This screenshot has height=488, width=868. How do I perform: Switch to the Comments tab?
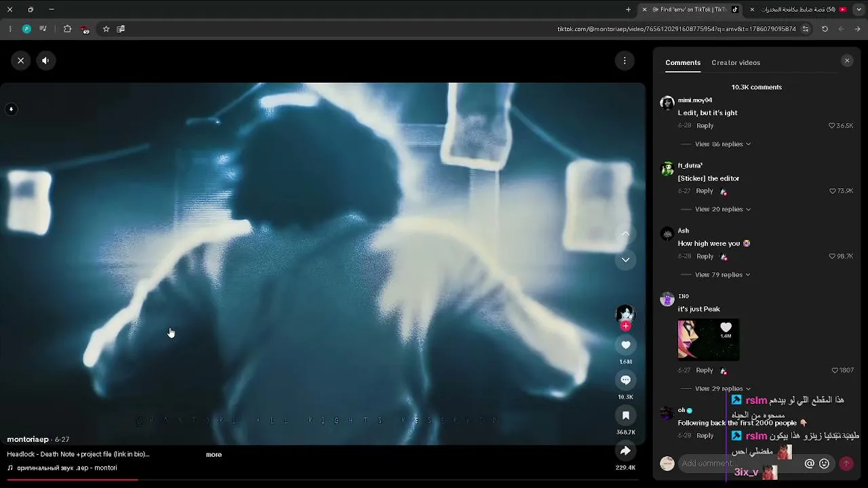pos(683,62)
